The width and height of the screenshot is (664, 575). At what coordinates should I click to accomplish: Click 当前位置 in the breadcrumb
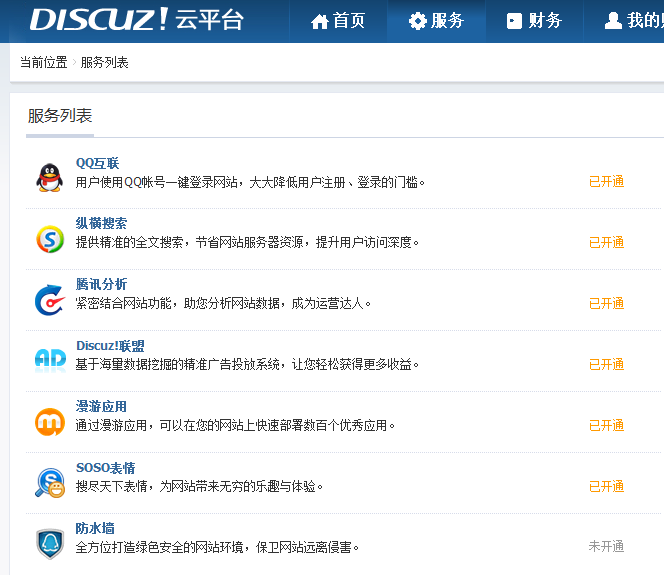click(x=44, y=62)
